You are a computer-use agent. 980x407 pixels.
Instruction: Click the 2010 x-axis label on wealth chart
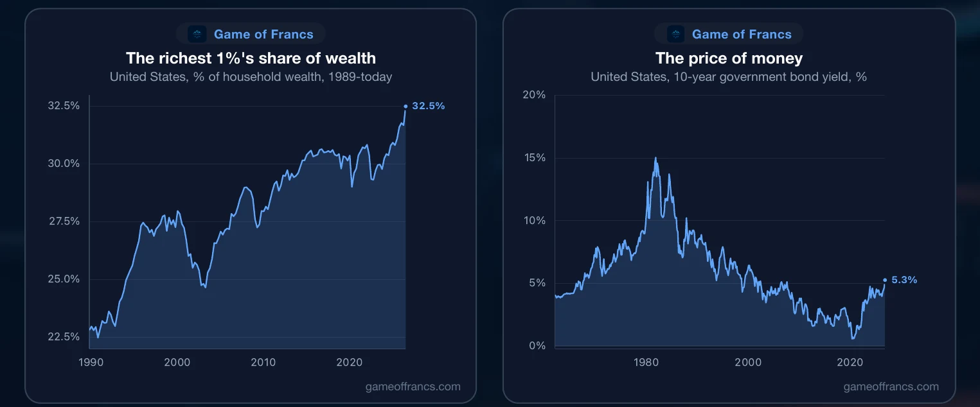point(263,363)
